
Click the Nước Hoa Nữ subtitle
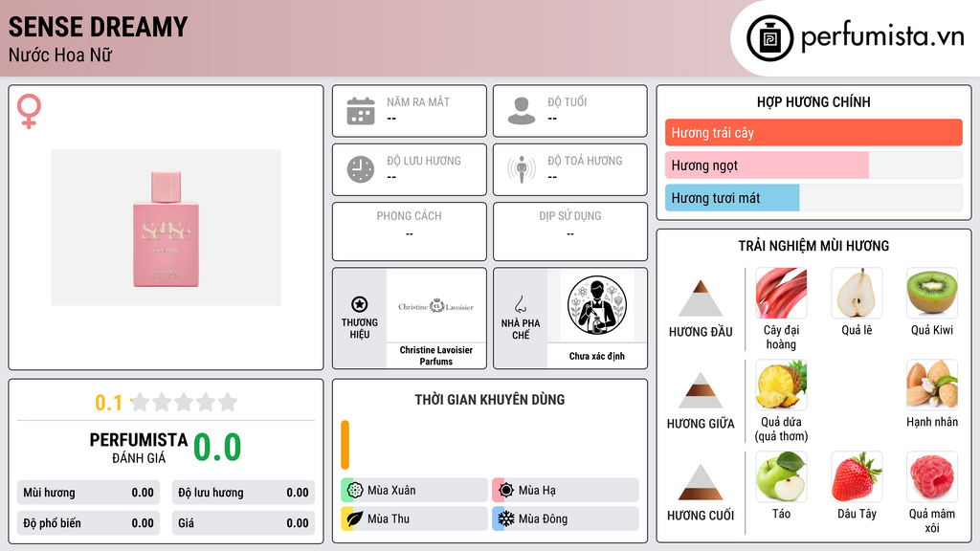point(60,55)
